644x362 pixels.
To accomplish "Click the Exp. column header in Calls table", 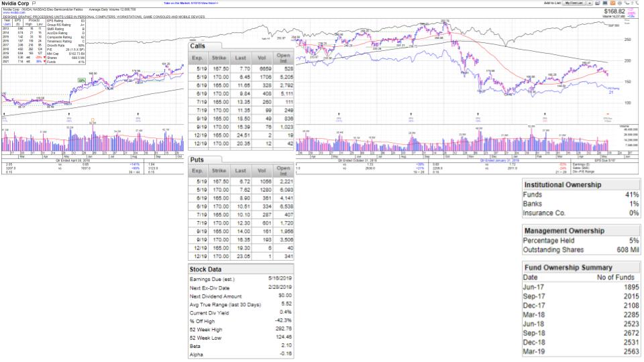I will (x=197, y=58).
